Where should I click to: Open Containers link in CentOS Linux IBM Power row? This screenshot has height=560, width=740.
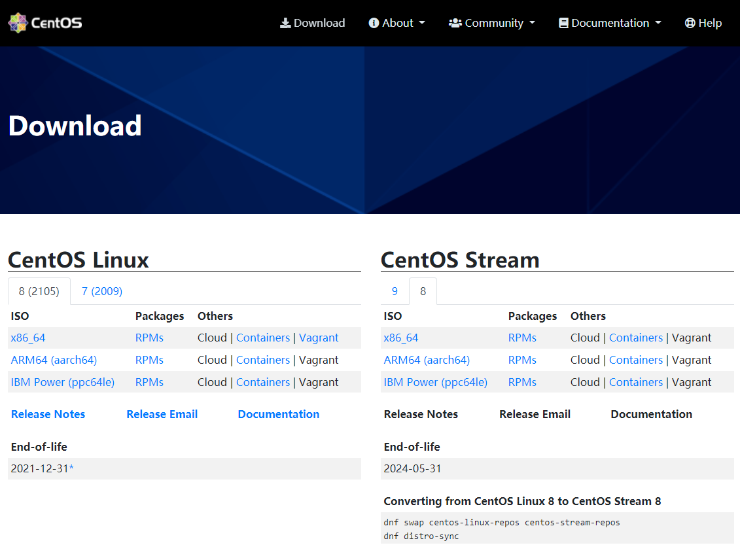[x=263, y=382]
